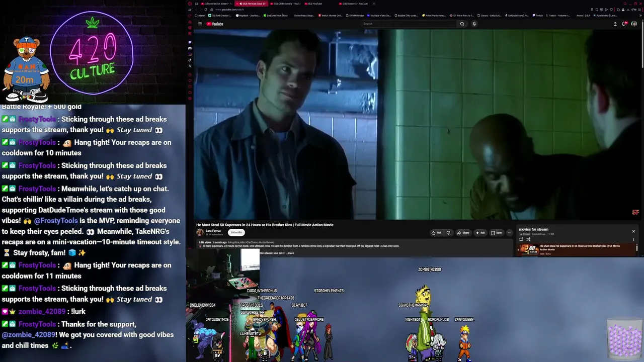644x362 pixels.
Task: Open the Watch Movies Online bookmark
Action: point(331,16)
